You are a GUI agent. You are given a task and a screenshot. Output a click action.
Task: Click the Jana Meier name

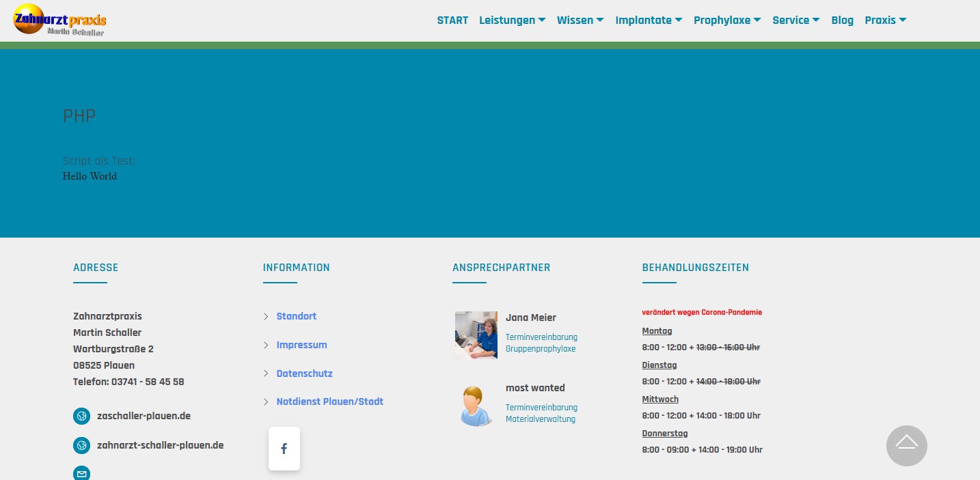pos(531,317)
